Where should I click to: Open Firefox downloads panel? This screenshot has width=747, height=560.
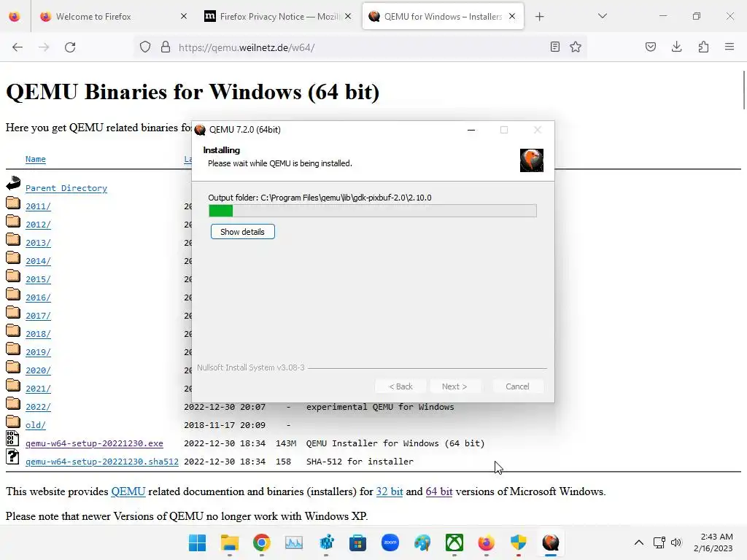[x=676, y=47]
